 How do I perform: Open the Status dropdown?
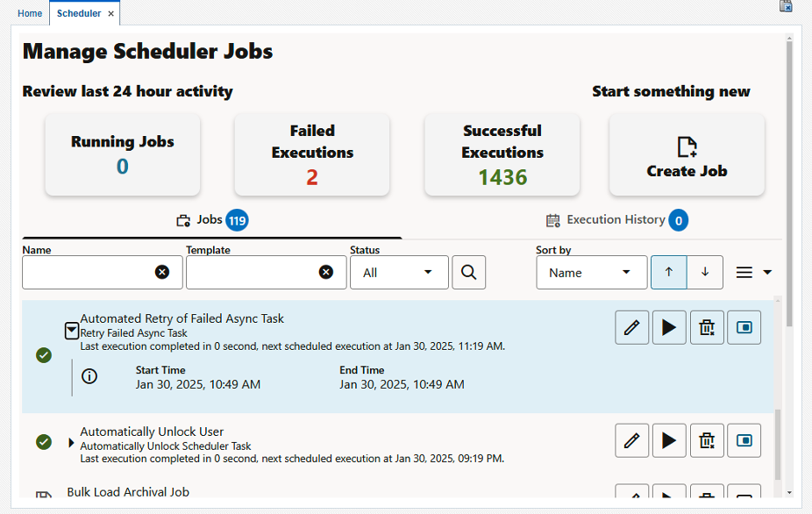pos(399,272)
